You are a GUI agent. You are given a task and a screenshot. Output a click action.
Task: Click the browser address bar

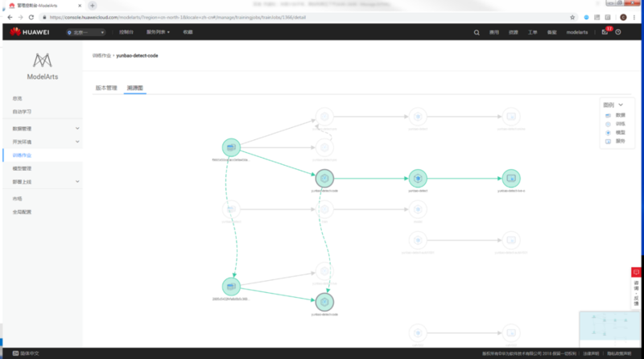pos(304,17)
